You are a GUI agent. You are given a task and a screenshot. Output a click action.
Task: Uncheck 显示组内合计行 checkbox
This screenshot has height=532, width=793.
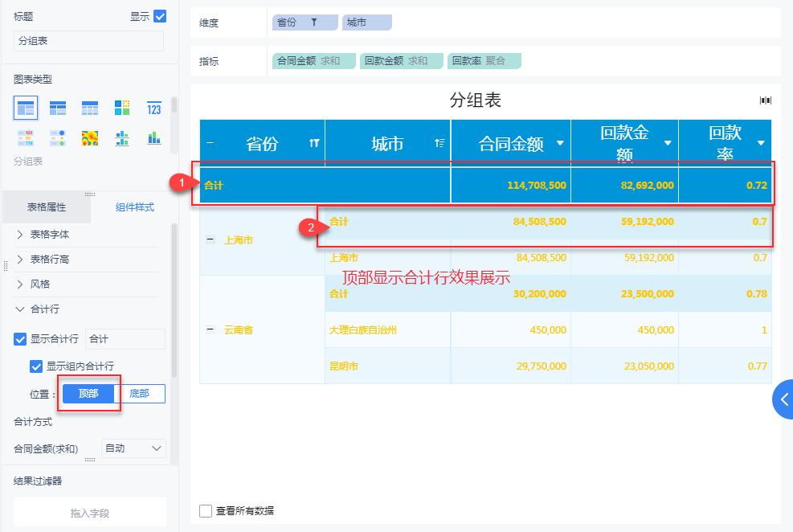click(x=36, y=366)
